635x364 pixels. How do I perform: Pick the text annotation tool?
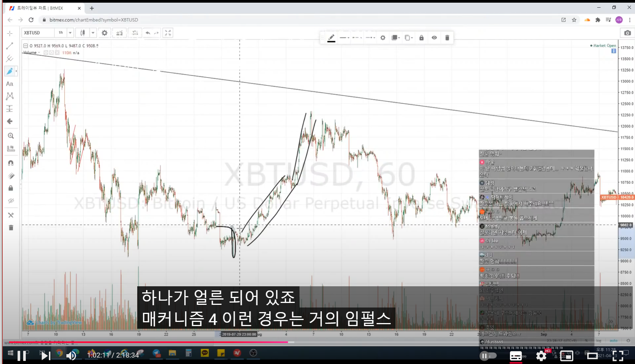point(10,84)
